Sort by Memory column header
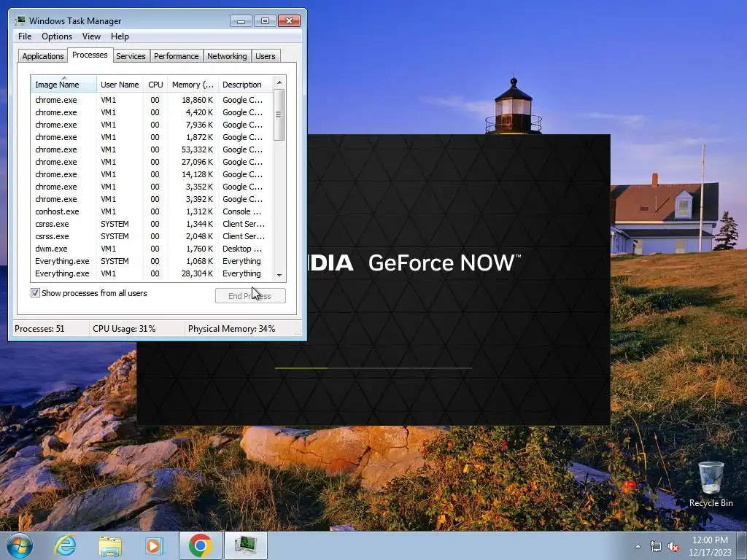The image size is (747, 560). 193,85
